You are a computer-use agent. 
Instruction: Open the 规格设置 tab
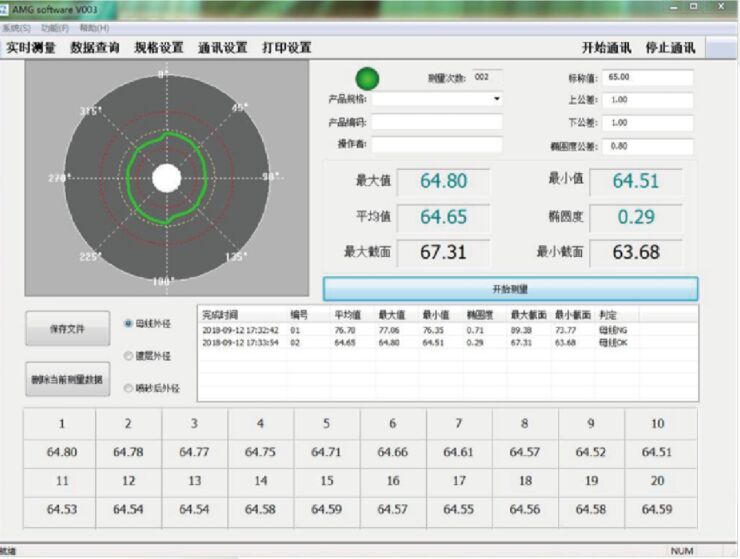coord(159,47)
